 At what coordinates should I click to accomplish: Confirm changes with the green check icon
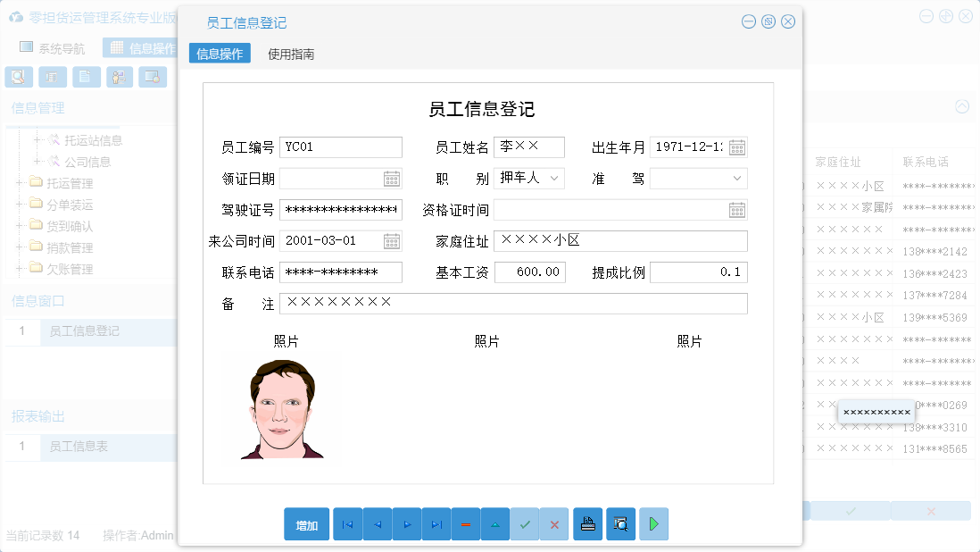point(524,524)
